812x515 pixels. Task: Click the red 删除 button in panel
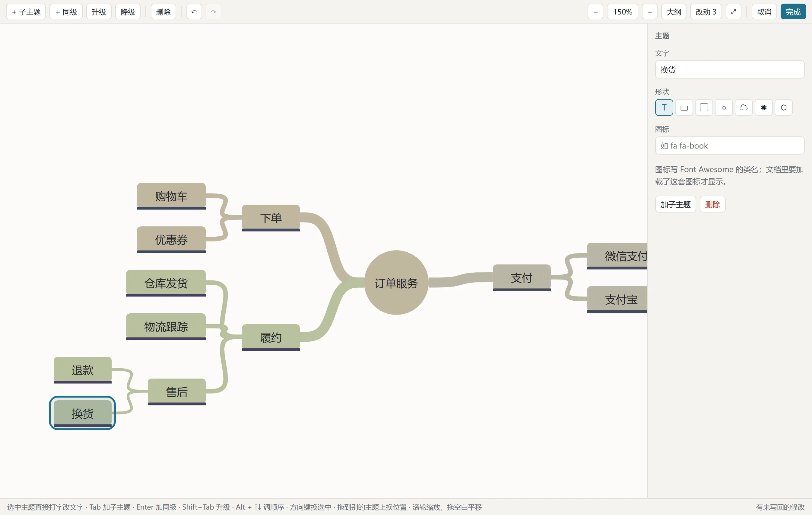tap(712, 204)
